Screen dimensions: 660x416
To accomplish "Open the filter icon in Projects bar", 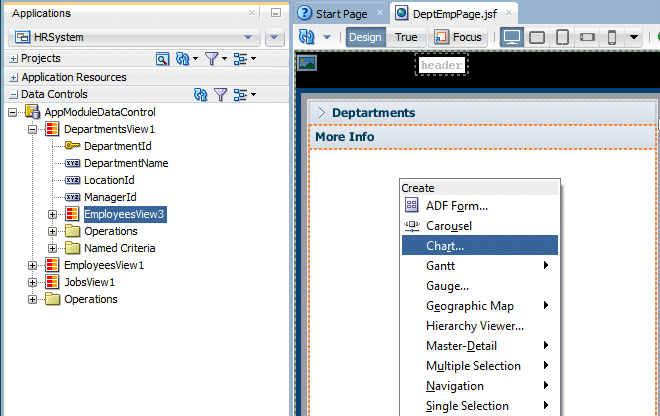I will tap(212, 59).
